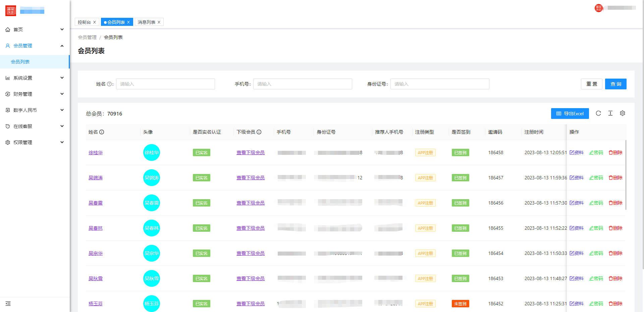Change 密码 for 吴春雷 row

point(596,203)
